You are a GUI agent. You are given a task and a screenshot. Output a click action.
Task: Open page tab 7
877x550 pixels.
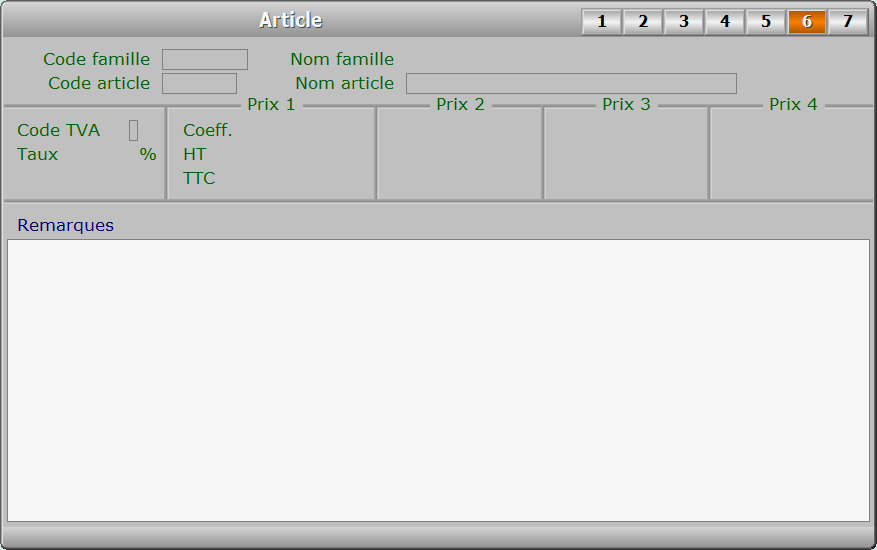pyautogui.click(x=848, y=22)
